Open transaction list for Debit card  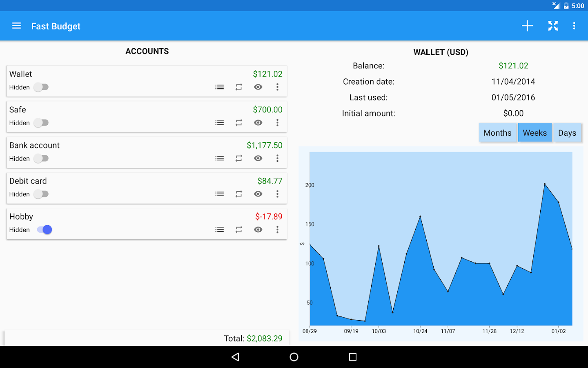click(x=220, y=194)
